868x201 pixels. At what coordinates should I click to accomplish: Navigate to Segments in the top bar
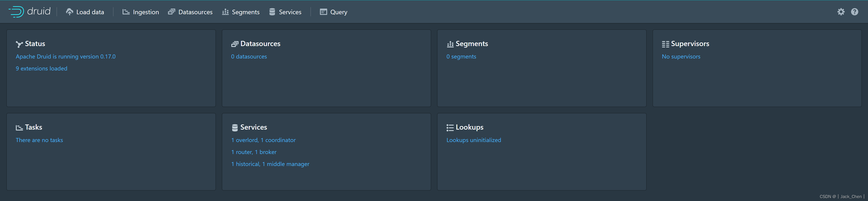(x=241, y=12)
